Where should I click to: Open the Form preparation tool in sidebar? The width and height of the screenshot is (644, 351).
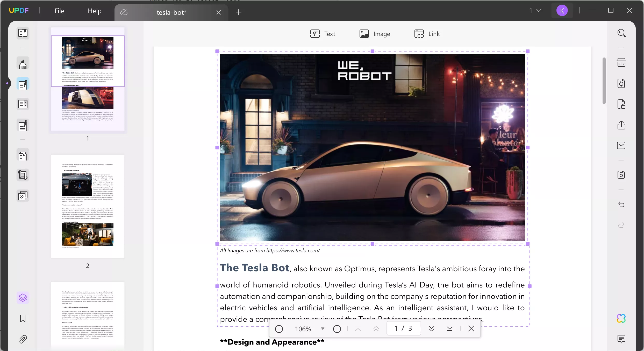click(x=23, y=104)
